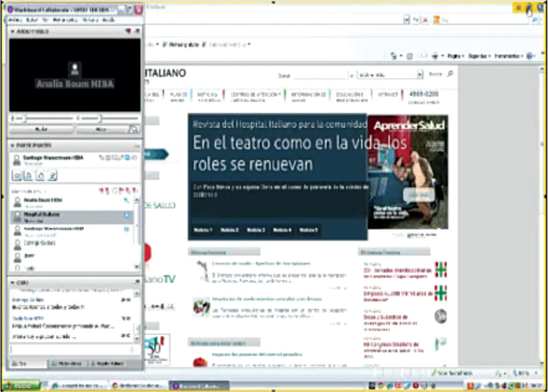Collapse the Audio y Video panel

coord(12,31)
